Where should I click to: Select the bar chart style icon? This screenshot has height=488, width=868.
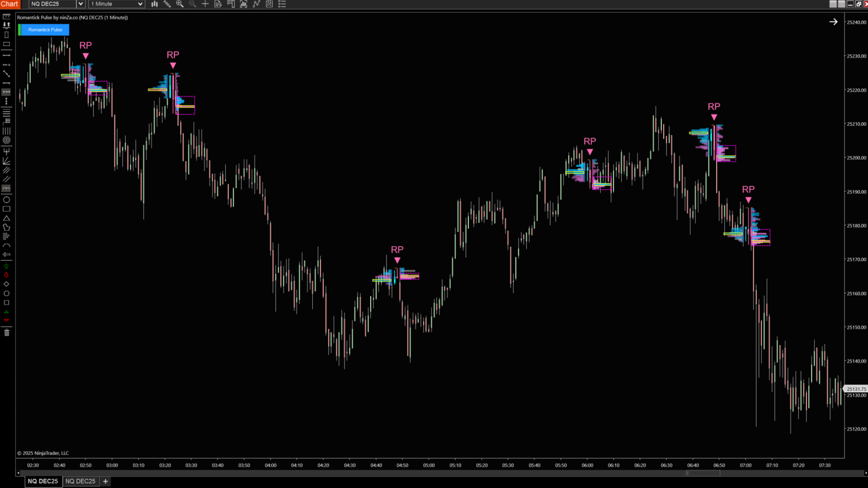[x=154, y=4]
